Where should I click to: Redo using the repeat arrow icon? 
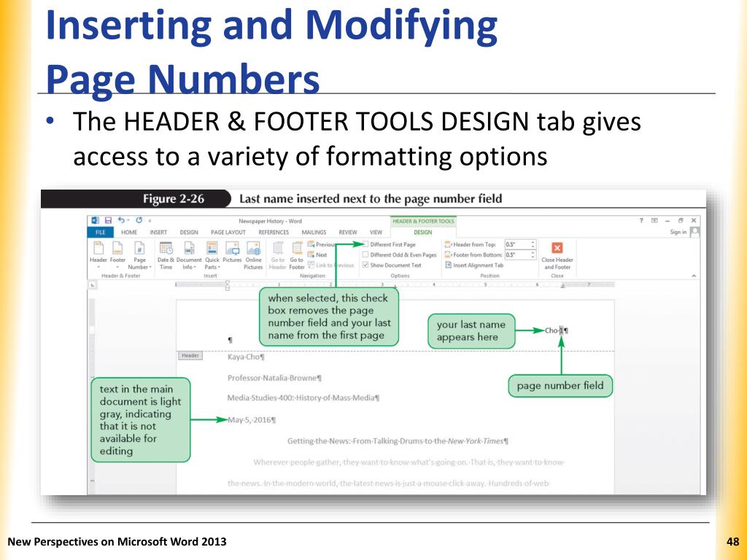139,220
